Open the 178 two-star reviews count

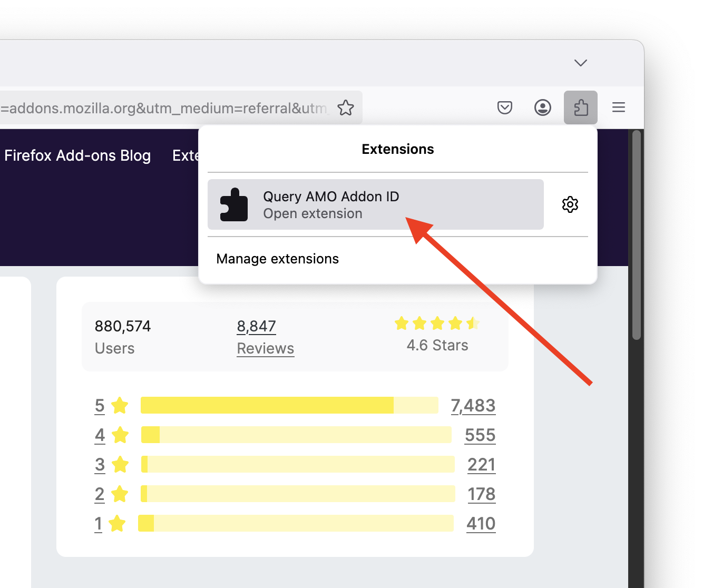[482, 494]
